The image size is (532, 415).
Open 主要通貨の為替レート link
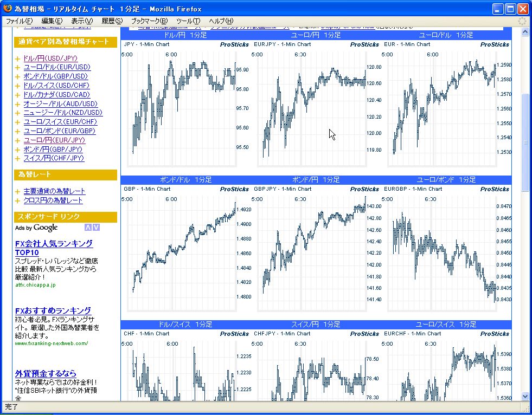coord(54,191)
